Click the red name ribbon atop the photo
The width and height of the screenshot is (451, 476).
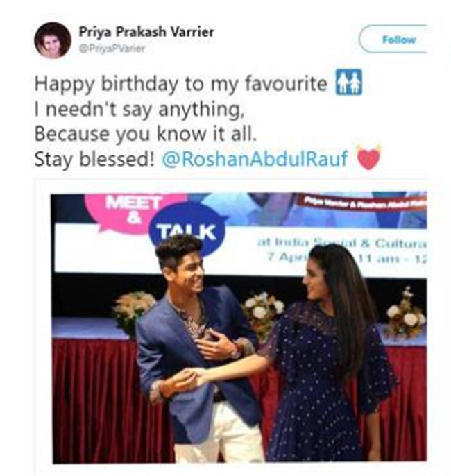point(361,202)
